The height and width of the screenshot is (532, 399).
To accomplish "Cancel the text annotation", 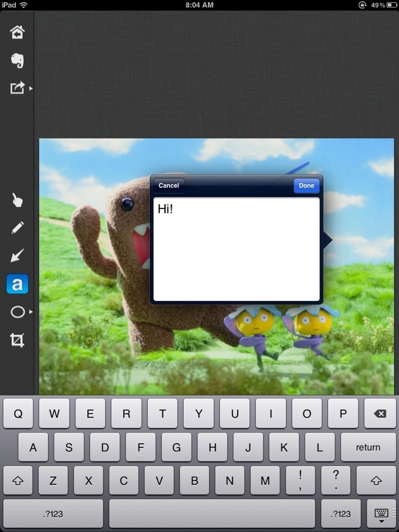I will coord(169,185).
